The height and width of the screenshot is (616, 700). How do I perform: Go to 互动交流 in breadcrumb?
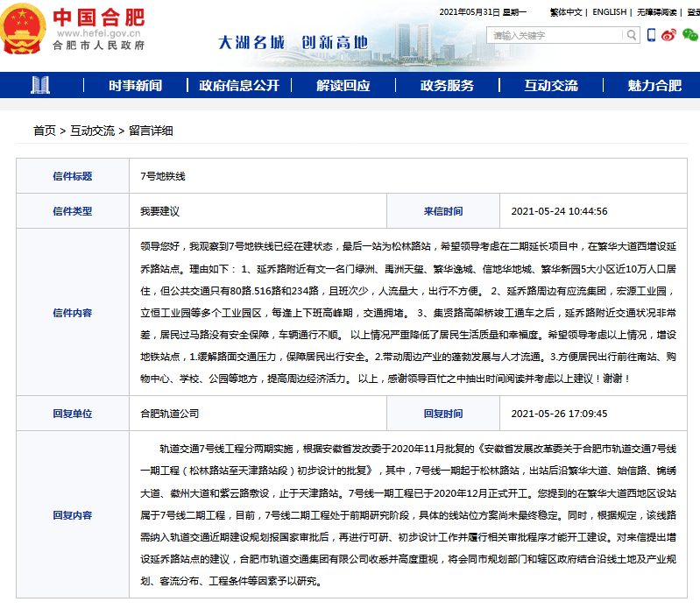92,131
